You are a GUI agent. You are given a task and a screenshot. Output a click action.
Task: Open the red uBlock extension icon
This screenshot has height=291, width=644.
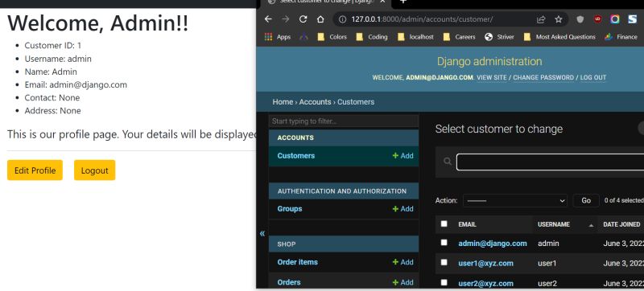597,19
